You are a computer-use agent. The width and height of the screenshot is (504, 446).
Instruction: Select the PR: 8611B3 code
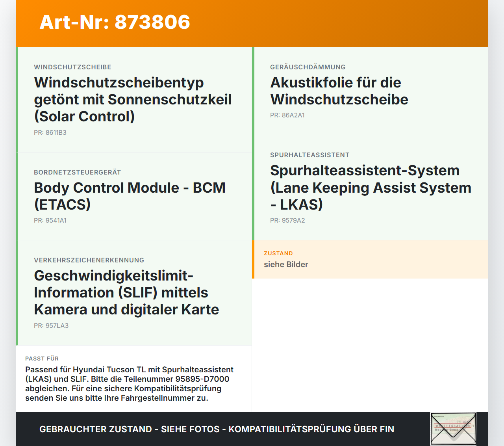point(50,133)
